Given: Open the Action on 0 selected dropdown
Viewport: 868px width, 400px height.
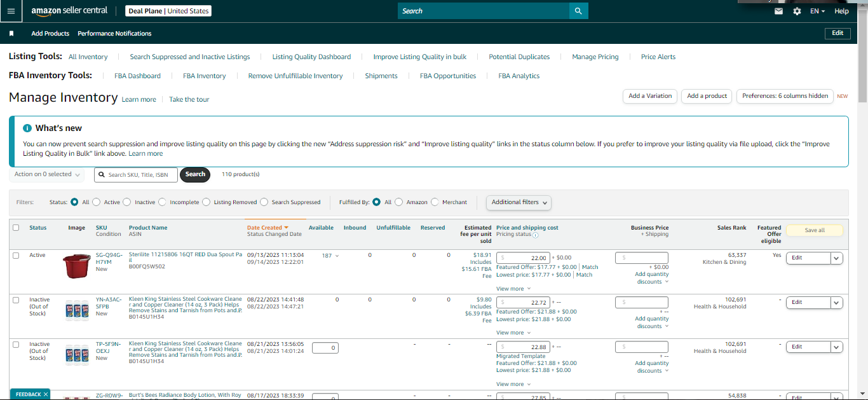Looking at the screenshot, I should 47,174.
